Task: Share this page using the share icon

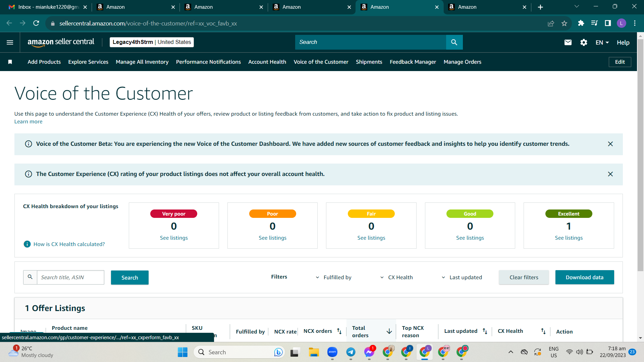Action: pos(551,23)
